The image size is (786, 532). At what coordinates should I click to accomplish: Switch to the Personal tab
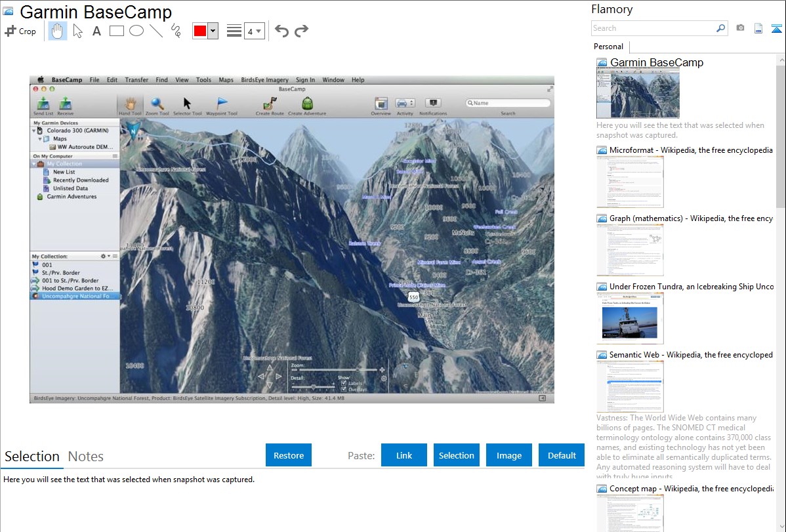pos(608,47)
